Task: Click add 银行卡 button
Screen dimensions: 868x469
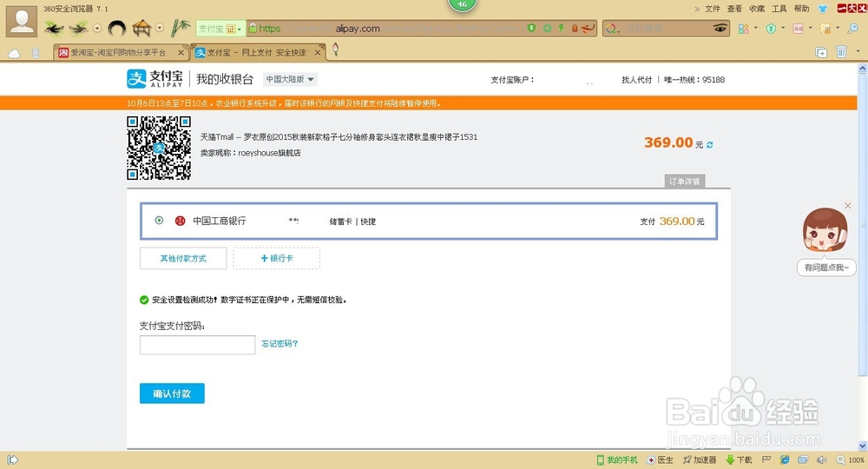Action: 277,258
